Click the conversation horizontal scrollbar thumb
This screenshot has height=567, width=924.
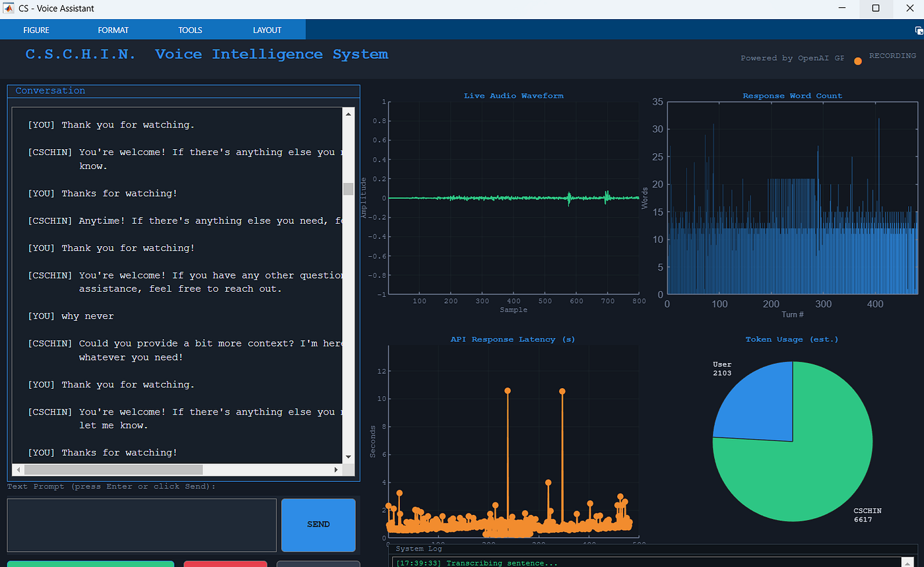(114, 469)
